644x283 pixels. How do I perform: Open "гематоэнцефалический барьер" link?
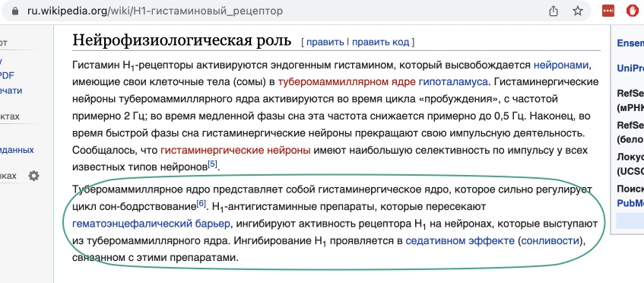(x=151, y=224)
